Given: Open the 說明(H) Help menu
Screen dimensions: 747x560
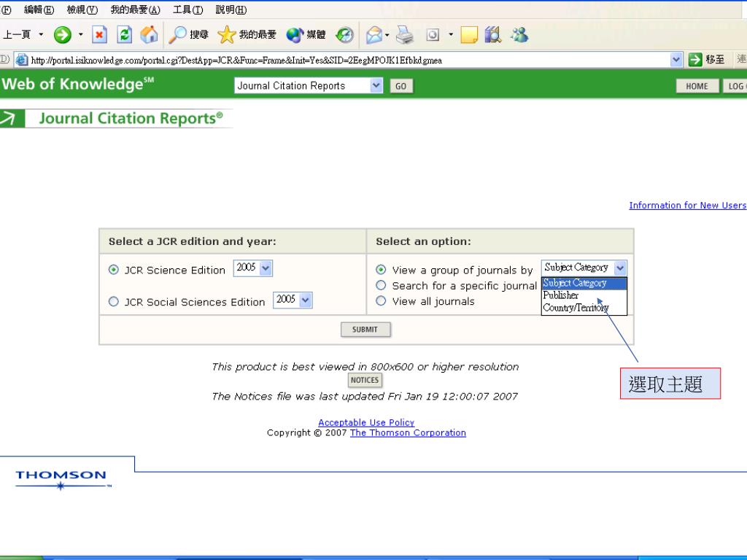Looking at the screenshot, I should 231,10.
